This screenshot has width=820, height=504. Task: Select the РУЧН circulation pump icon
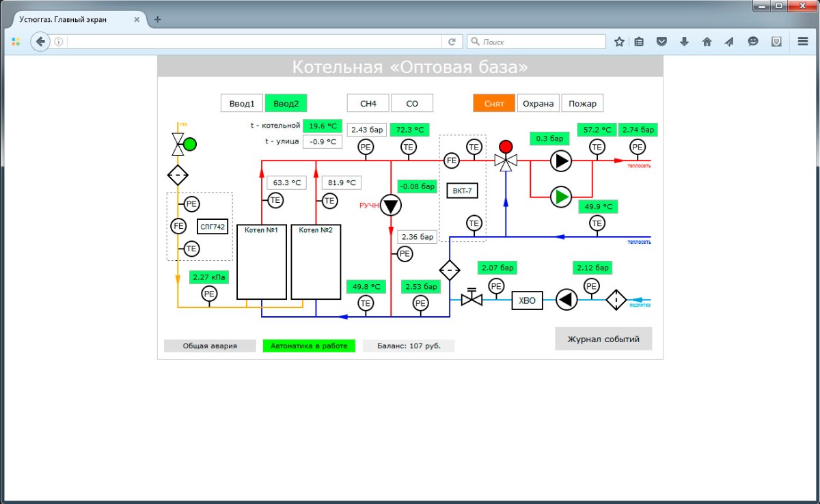[391, 205]
